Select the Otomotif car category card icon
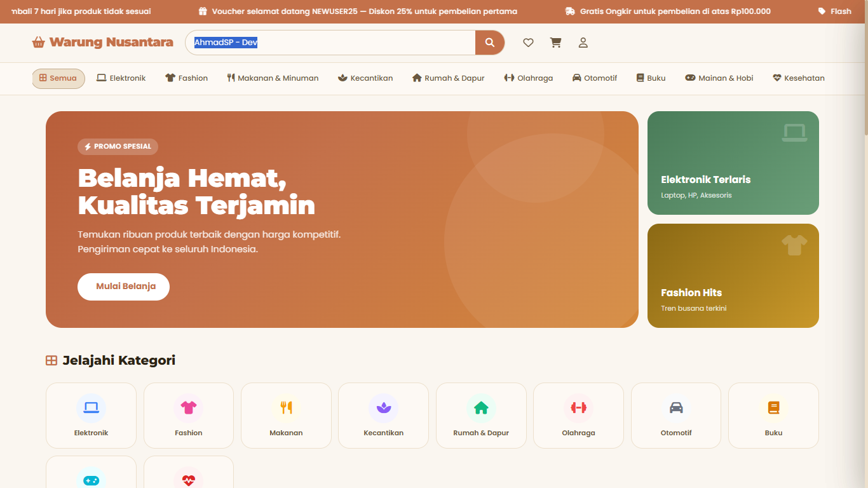 676,408
